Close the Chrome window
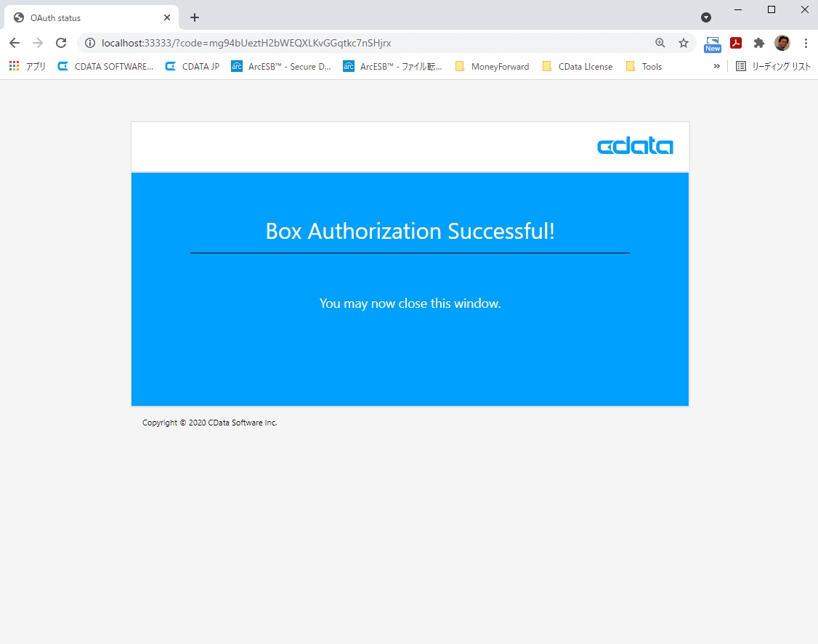This screenshot has width=818, height=644. [x=805, y=9]
